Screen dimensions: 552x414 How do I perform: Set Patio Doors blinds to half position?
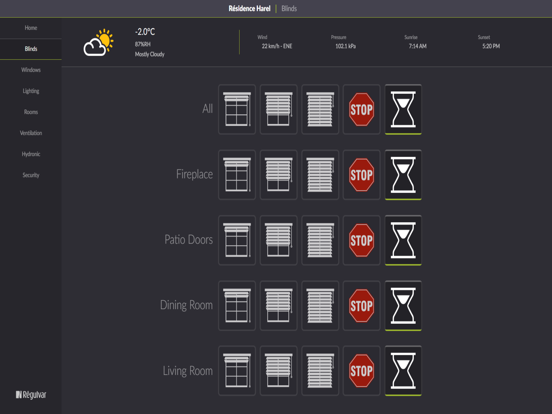click(278, 240)
